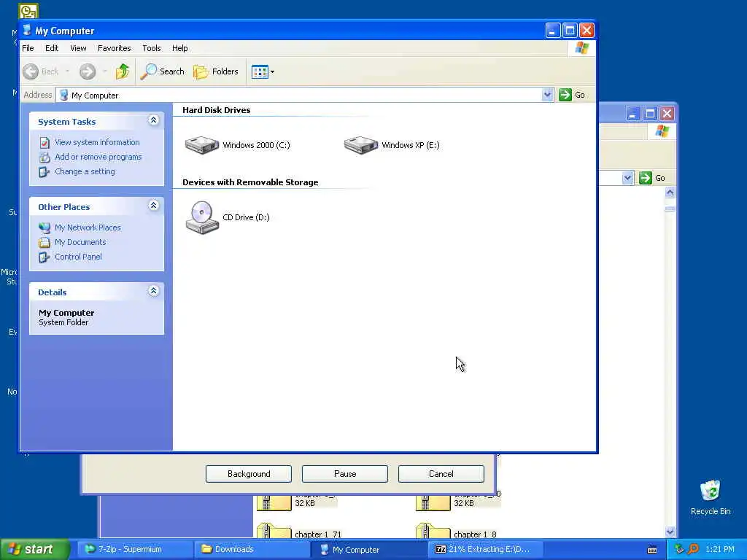
Task: Open Back button history dropdown arrow
Action: 67,71
